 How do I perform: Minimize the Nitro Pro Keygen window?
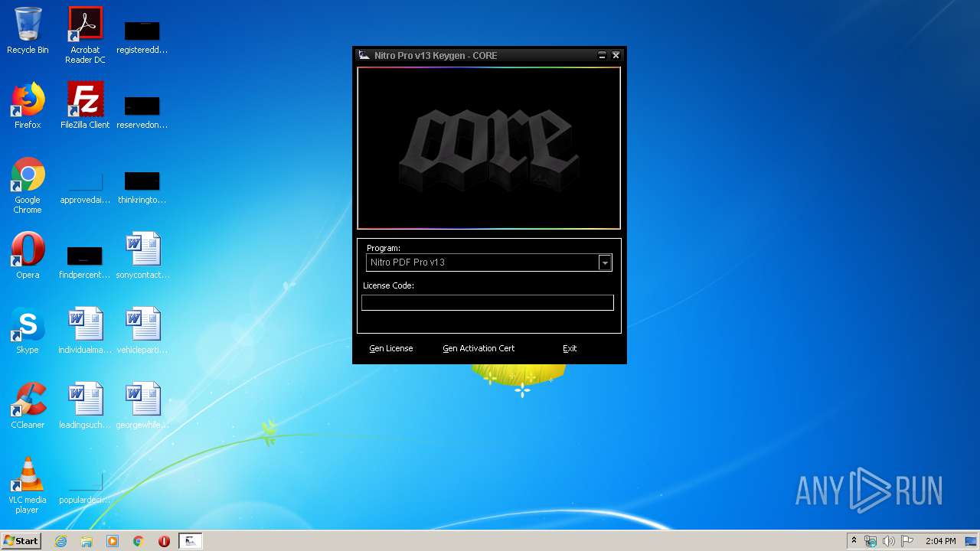602,55
